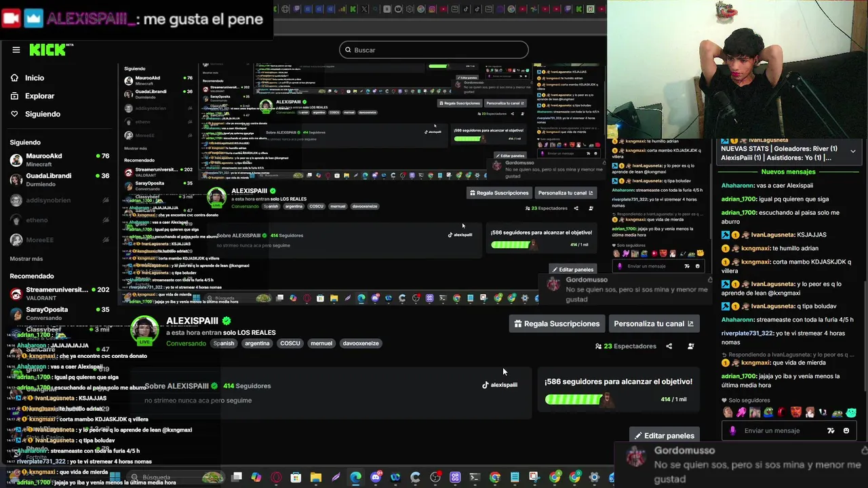This screenshot has width=868, height=488.
Task: Focus the Buscar search field
Action: 434,49
